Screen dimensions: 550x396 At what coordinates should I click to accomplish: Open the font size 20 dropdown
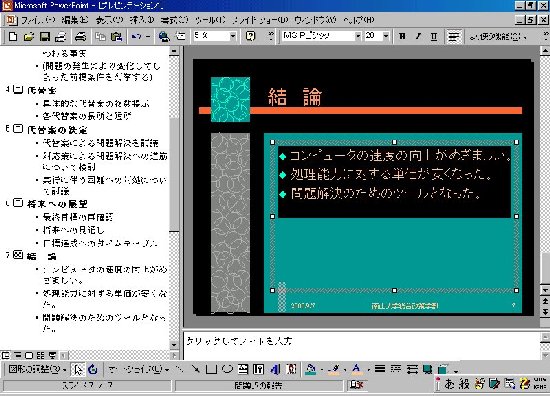[386, 36]
